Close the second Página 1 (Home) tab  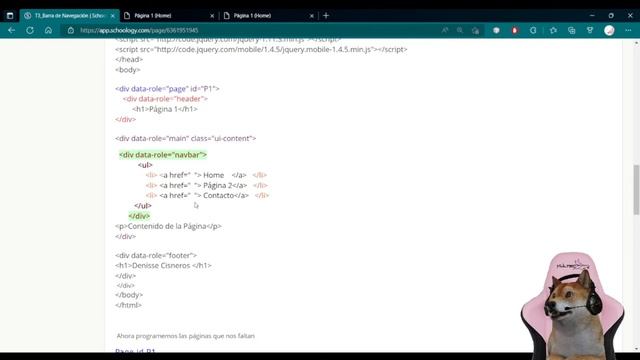pos(311,16)
